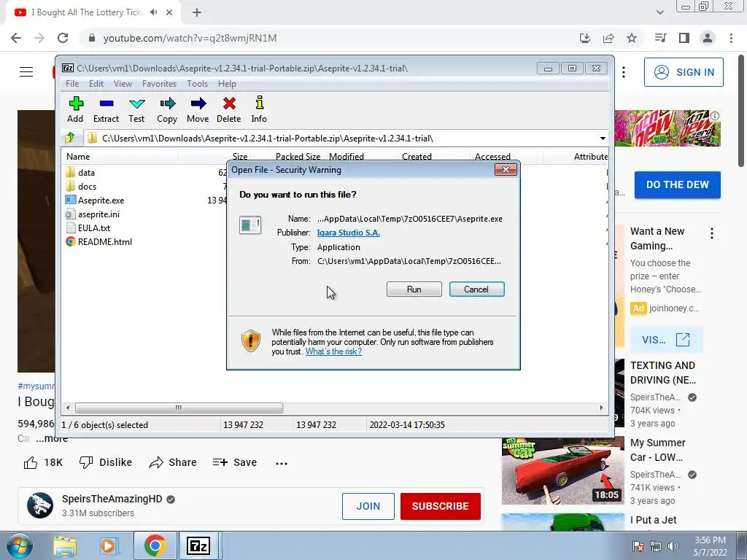The image size is (747, 560).
Task: Click the Extract toolbar icon
Action: click(106, 110)
